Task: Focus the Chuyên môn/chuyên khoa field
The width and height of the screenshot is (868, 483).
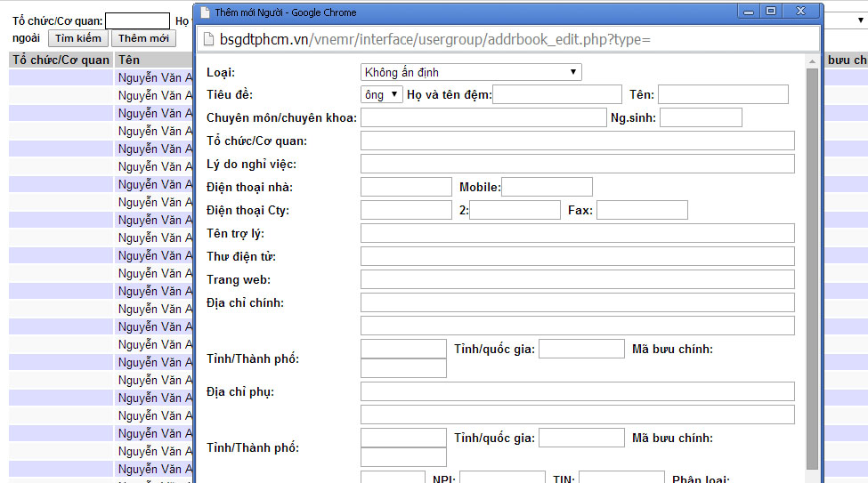Action: pos(483,117)
